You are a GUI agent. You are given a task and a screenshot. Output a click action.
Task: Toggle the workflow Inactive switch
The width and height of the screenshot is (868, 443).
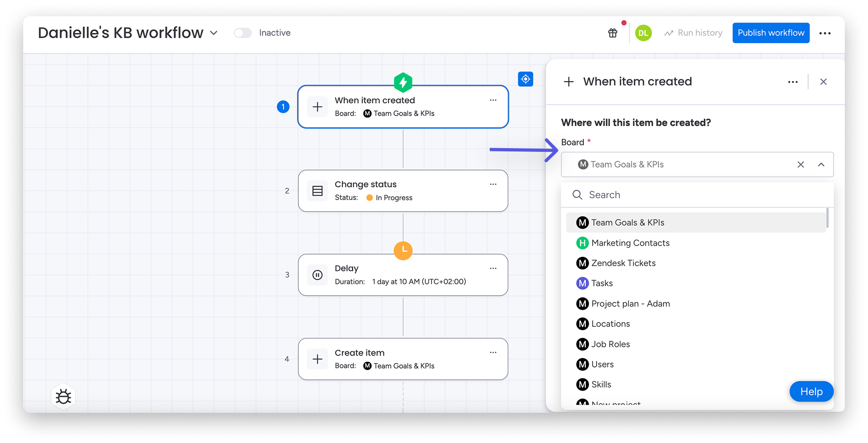click(243, 33)
